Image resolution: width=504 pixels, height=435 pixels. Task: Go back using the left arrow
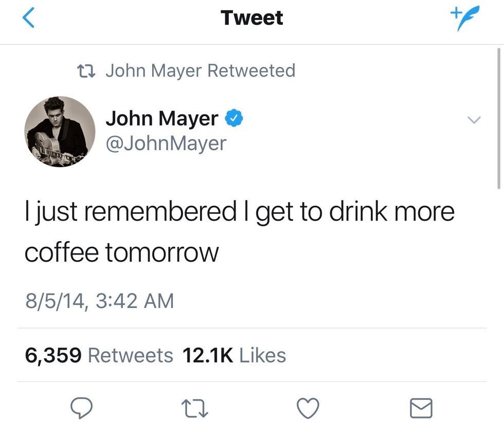pos(29,18)
